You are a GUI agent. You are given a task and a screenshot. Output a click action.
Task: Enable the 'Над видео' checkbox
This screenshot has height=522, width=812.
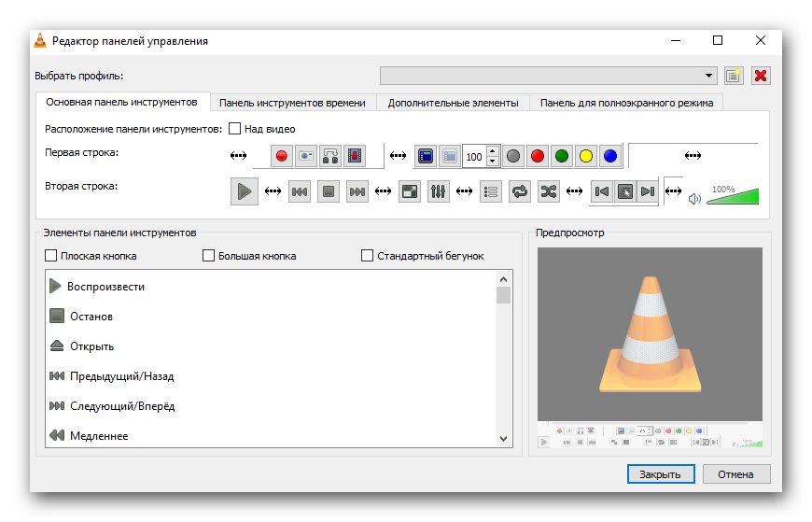point(234,129)
